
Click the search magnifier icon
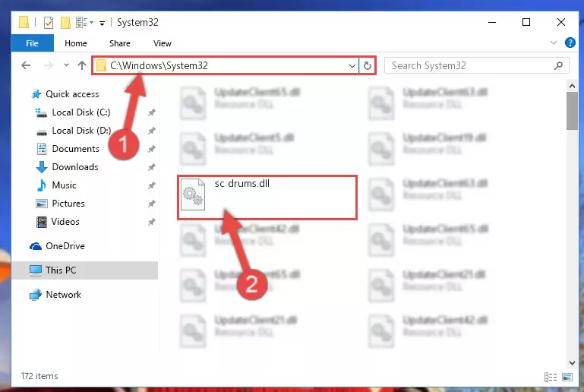coord(558,65)
